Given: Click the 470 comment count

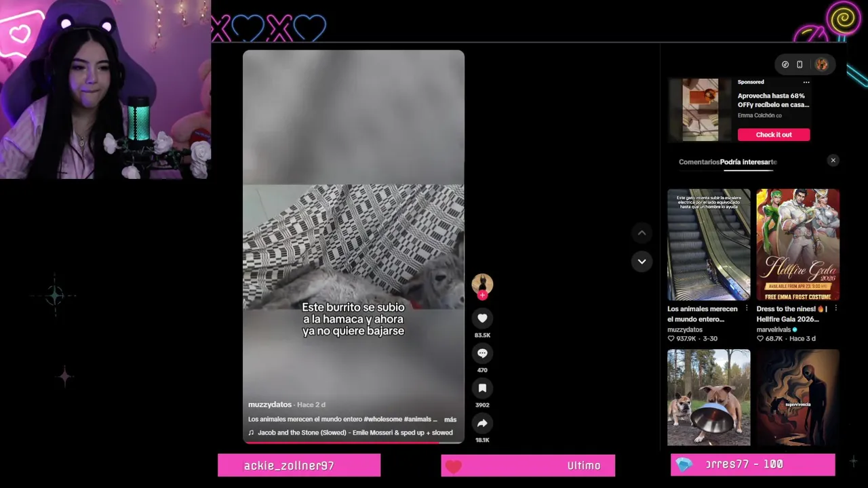Looking at the screenshot, I should 482,370.
